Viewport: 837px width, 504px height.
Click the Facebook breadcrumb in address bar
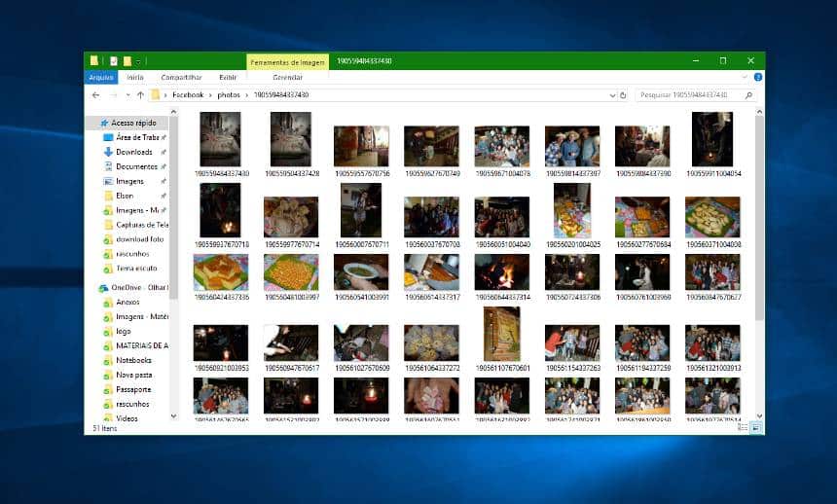pyautogui.click(x=188, y=95)
